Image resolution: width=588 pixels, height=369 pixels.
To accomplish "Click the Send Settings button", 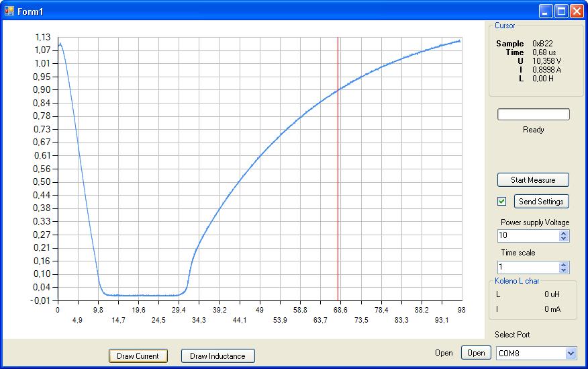I will click(x=541, y=201).
